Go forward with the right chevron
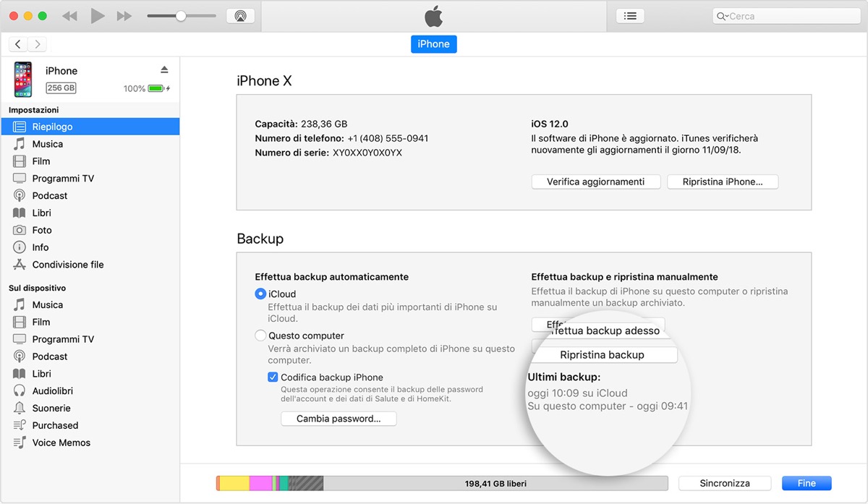868x504 pixels. tap(37, 44)
